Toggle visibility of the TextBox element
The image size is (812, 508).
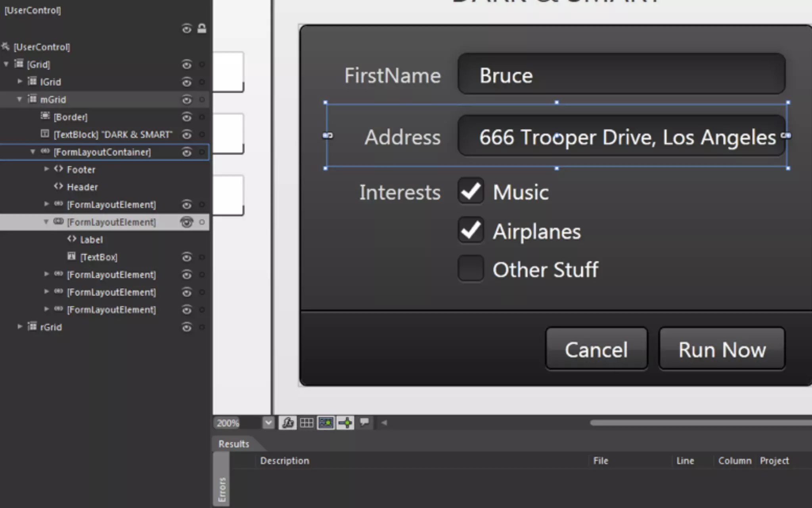tap(187, 257)
